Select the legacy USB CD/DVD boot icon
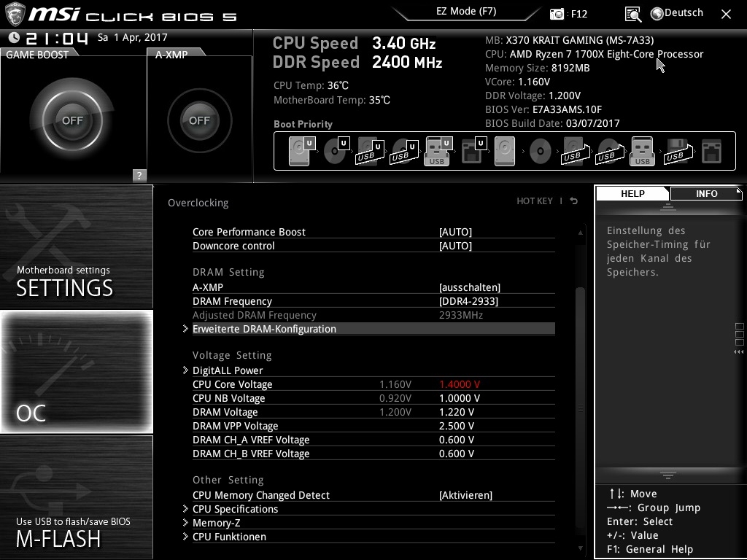Screen dimensions: 747x560 [609, 152]
